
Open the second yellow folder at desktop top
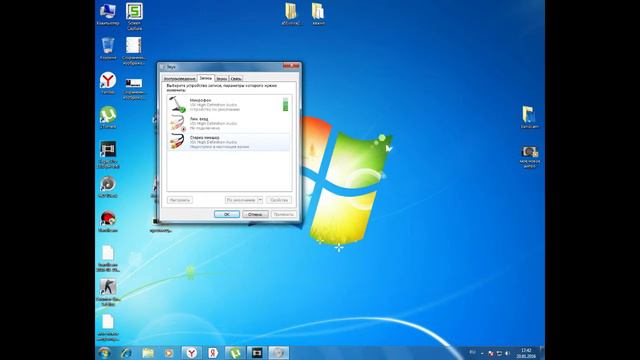318,14
